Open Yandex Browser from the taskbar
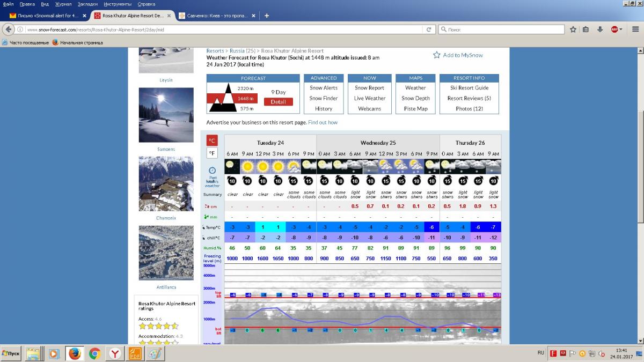 coord(115,353)
